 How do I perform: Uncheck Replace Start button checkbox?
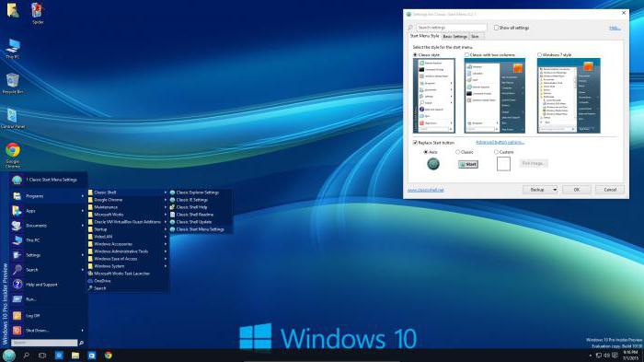pyautogui.click(x=415, y=143)
